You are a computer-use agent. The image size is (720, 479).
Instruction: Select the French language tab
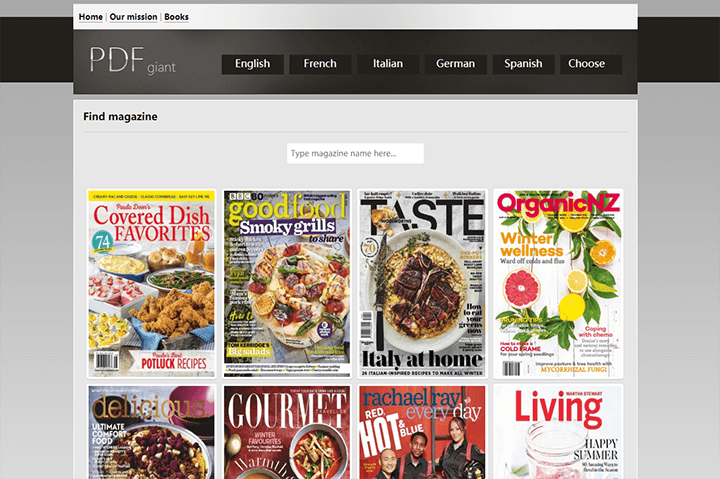(320, 64)
